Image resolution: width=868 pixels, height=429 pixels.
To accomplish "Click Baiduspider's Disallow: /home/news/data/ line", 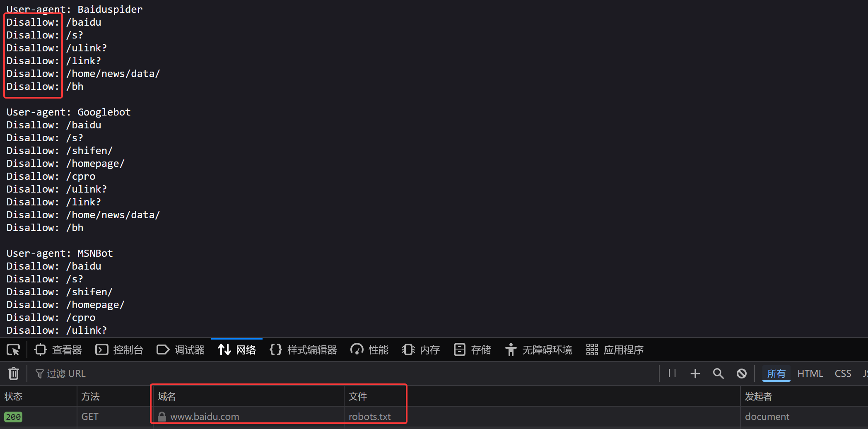I will (x=83, y=74).
